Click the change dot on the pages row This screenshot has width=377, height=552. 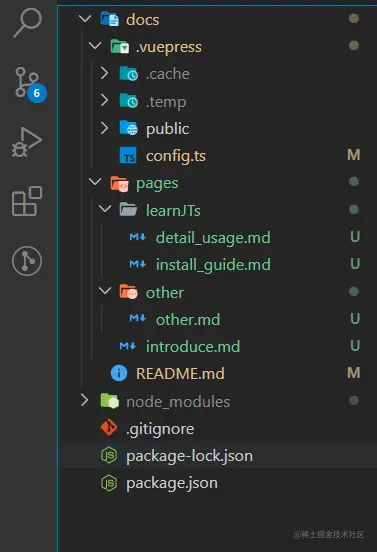[354, 182]
